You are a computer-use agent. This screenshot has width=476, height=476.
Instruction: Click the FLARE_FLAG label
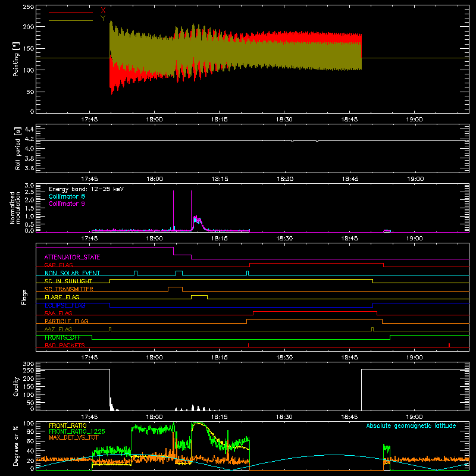pyautogui.click(x=62, y=297)
